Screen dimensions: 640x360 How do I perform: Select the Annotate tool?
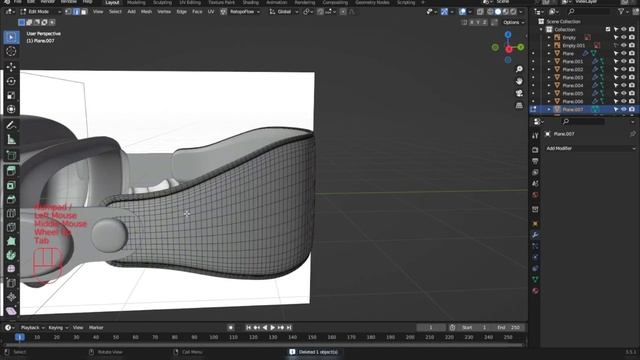(x=11, y=125)
